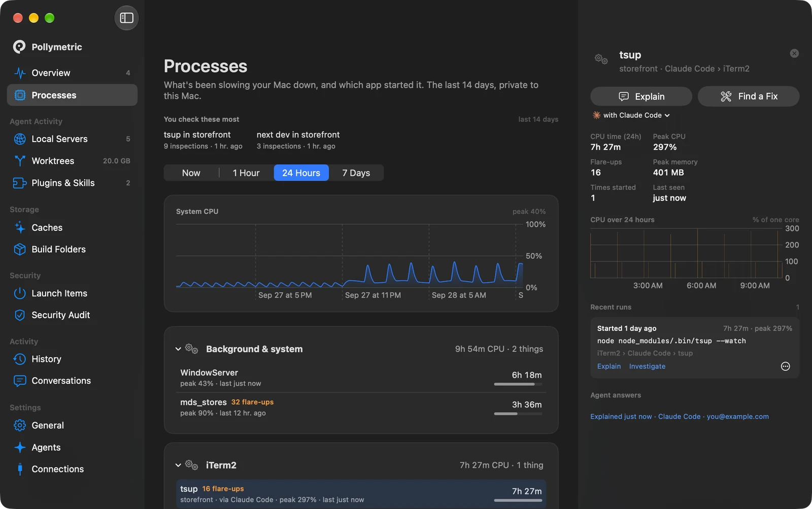
Task: Collapse the iTerm2 group
Action: click(178, 465)
